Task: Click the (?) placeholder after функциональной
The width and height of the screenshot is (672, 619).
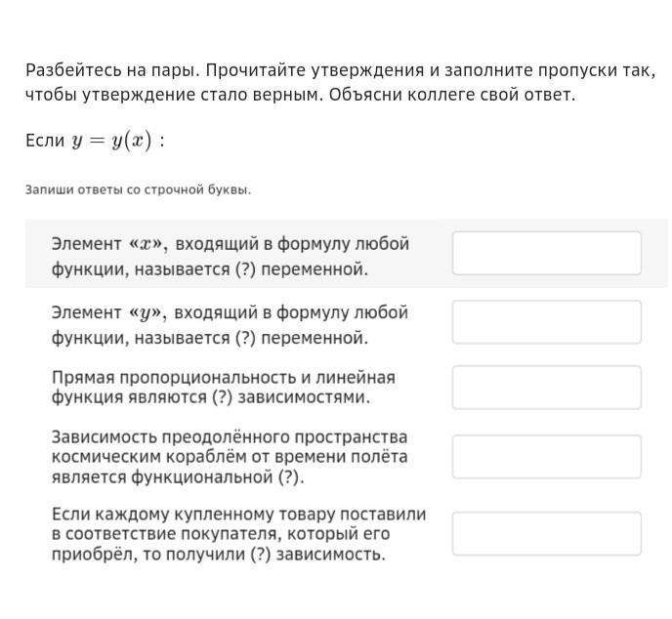Action: point(288,476)
